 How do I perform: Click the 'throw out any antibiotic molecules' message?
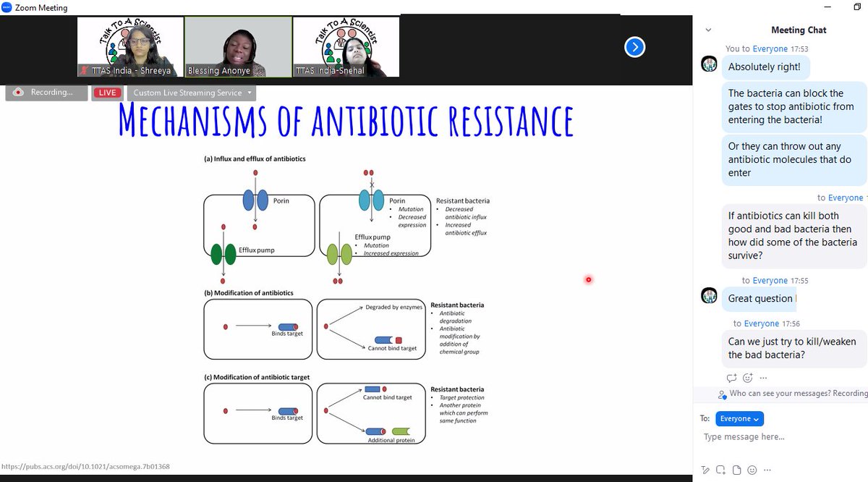point(793,159)
